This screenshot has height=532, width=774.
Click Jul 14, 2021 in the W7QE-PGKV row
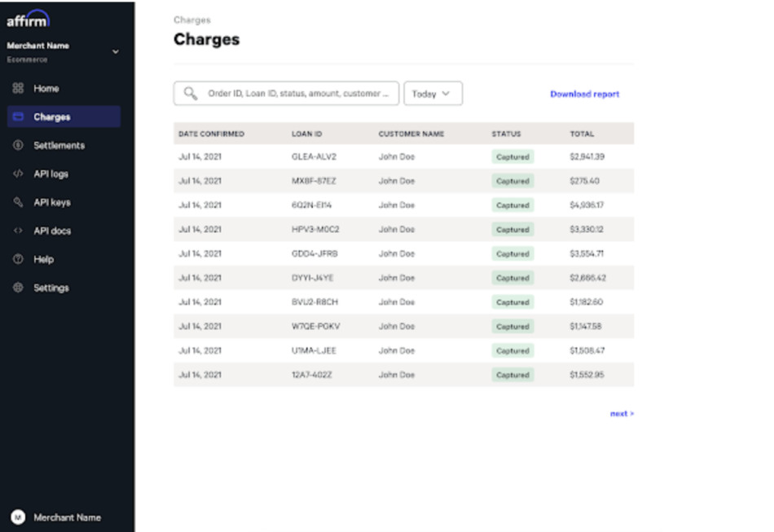click(200, 326)
